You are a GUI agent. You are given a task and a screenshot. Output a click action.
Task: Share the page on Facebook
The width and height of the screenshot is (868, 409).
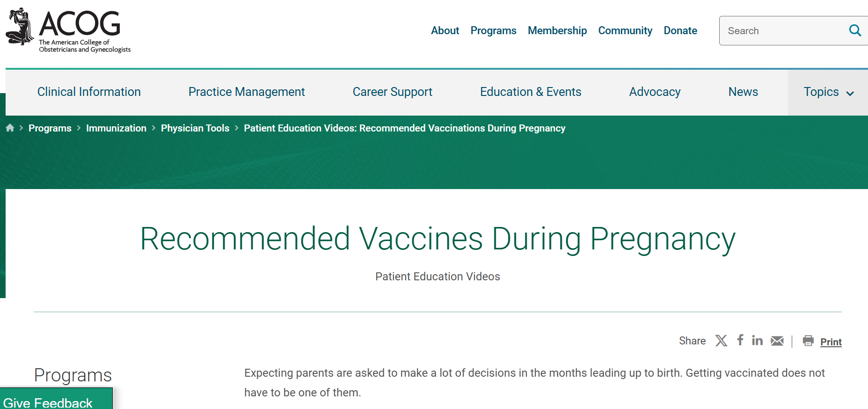tap(740, 340)
